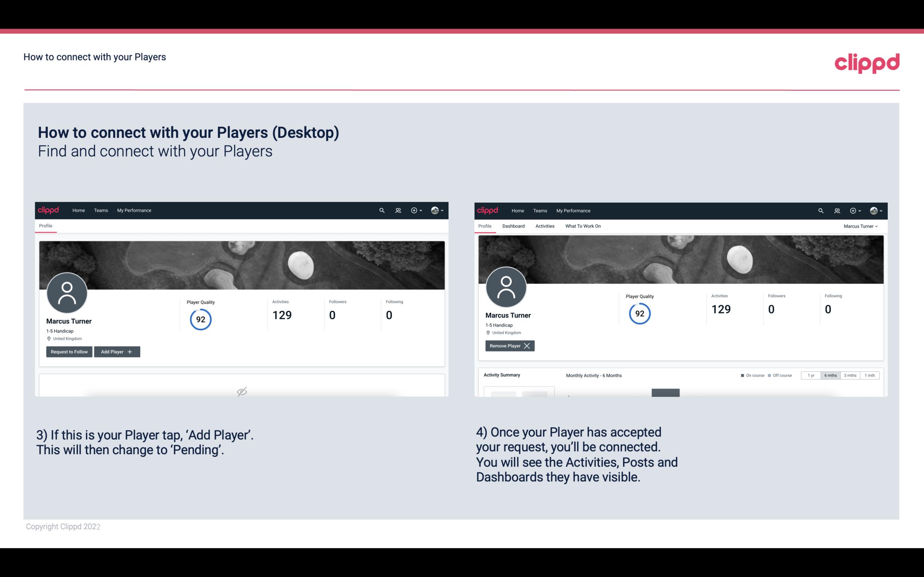The image size is (924, 577).
Task: Select the '3 mths' activity timeframe slider
Action: [x=851, y=375]
